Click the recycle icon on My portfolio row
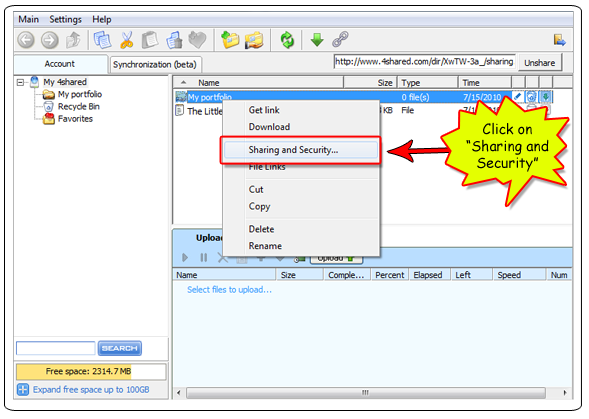The height and width of the screenshot is (419, 589). pyautogui.click(x=531, y=97)
